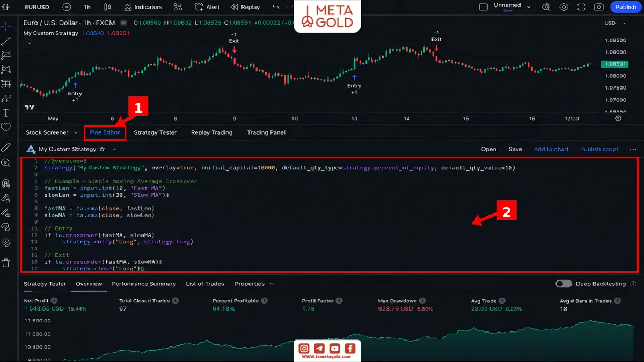Select the trend line drawing tool

point(6,41)
